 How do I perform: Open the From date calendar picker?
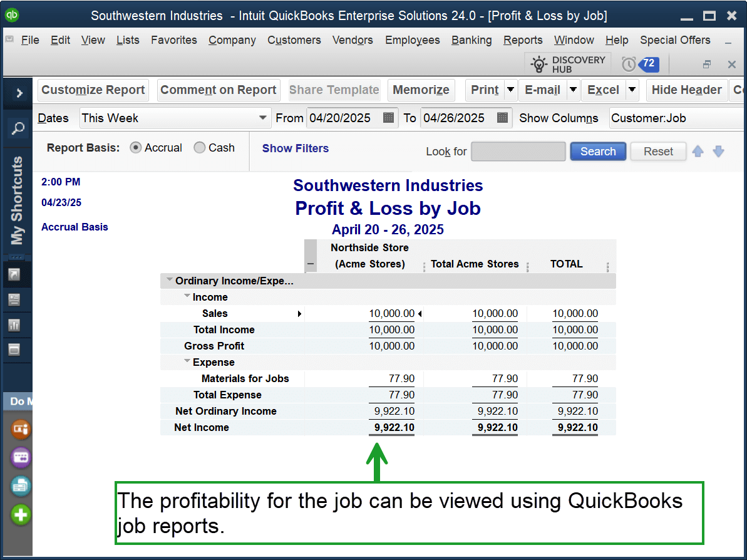coord(388,118)
